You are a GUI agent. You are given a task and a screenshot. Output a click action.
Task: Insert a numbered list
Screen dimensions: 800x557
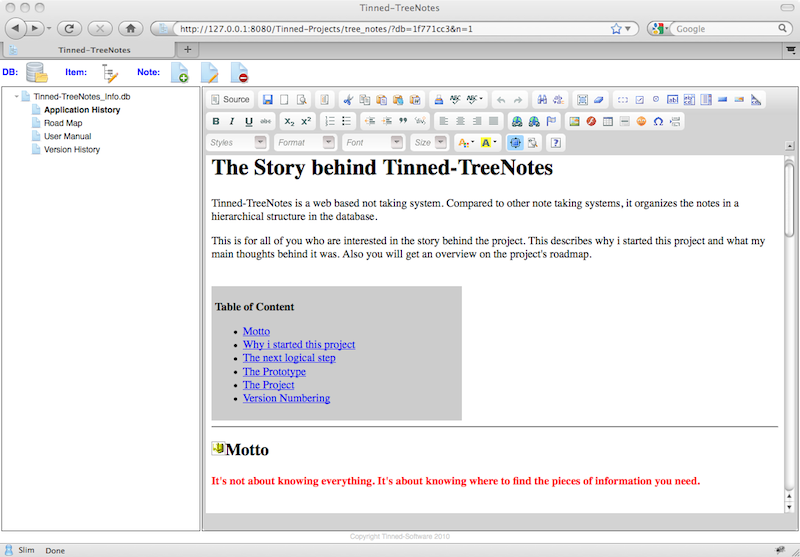330,121
